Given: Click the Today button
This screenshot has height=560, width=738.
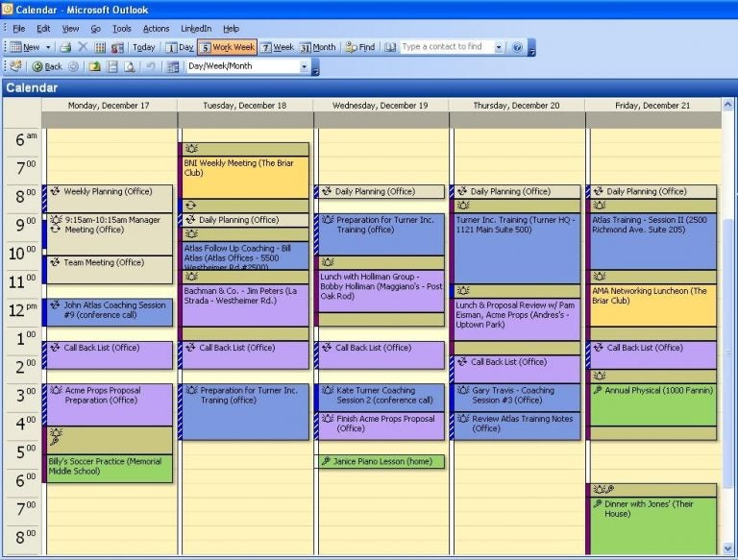Looking at the screenshot, I should 143,47.
